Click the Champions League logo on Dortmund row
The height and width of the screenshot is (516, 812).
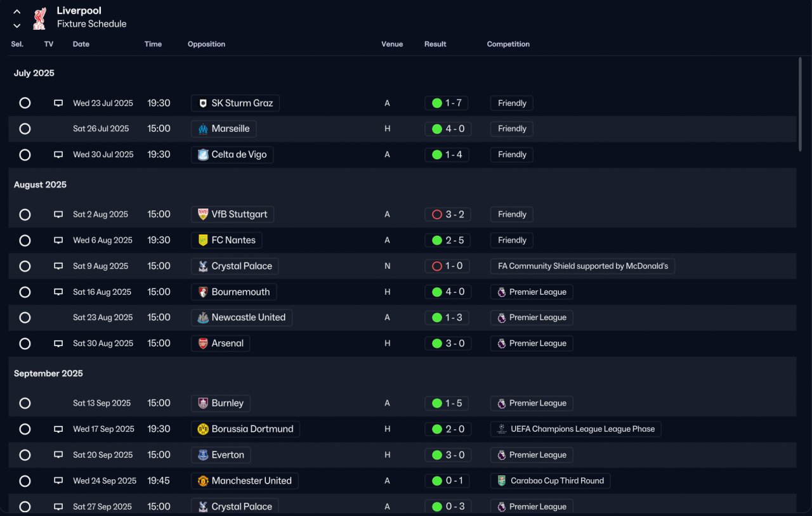click(x=502, y=429)
